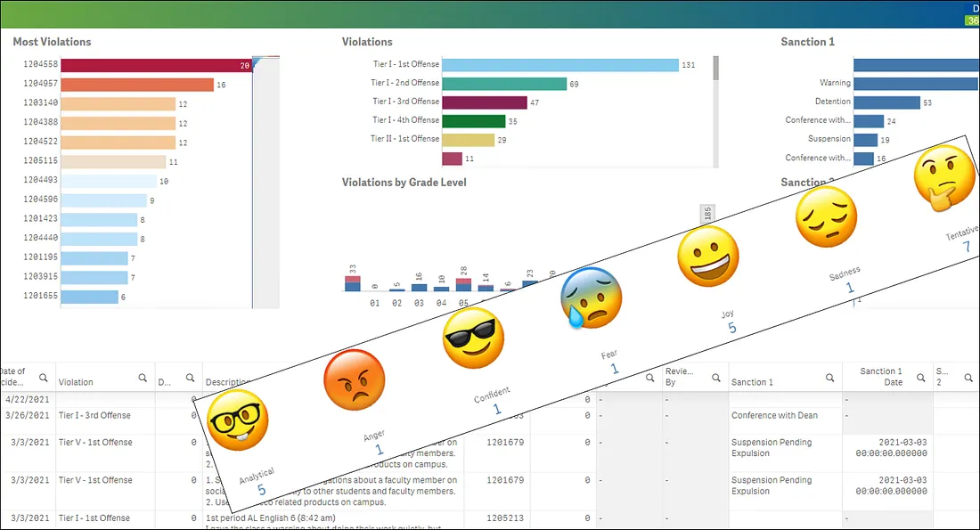Click the angry-face Anger emoji
Screen dimensions: 980x530
point(354,379)
